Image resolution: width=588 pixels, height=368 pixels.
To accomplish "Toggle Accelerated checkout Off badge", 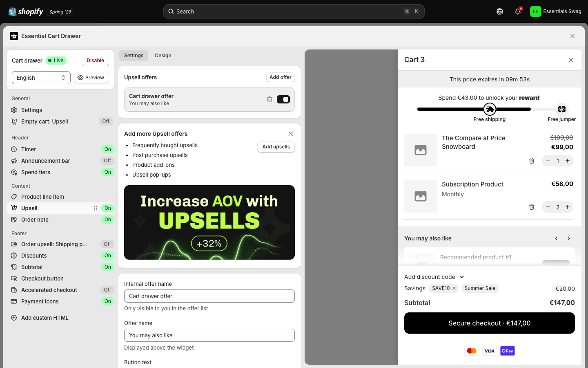I will 107,290.
